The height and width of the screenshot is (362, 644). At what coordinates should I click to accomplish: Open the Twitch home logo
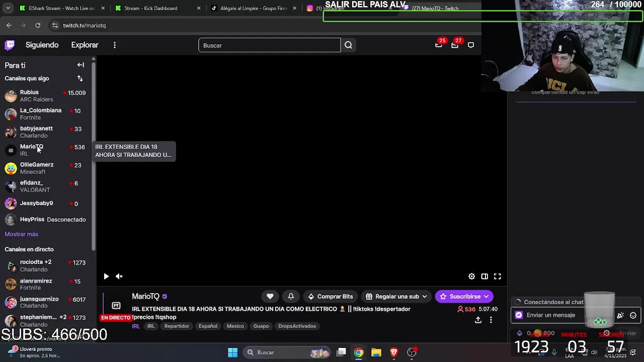pyautogui.click(x=10, y=45)
